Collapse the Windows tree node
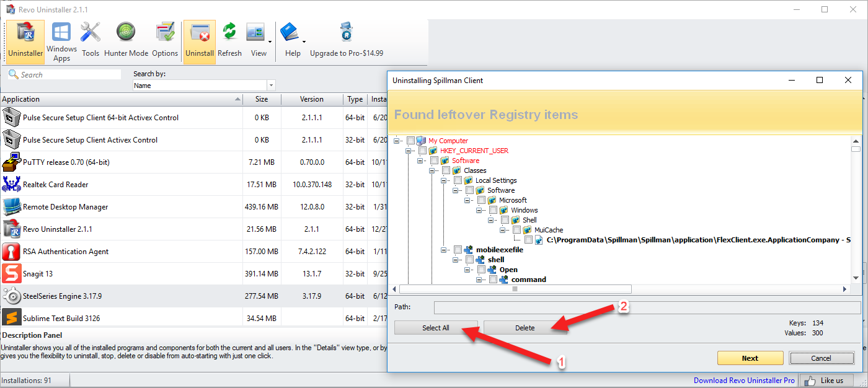The height and width of the screenshot is (388, 868). point(479,210)
